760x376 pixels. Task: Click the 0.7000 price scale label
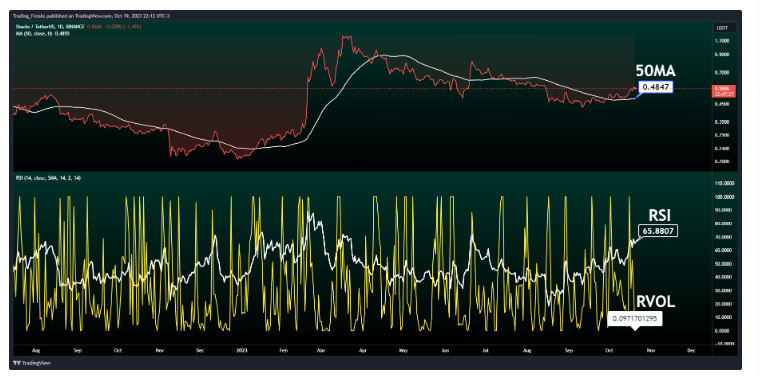722,72
